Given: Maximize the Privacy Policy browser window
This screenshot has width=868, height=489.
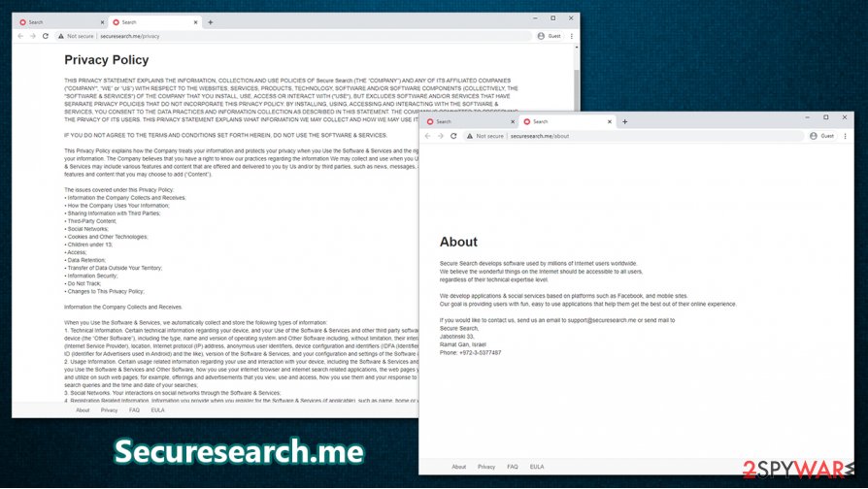Looking at the screenshot, I should pyautogui.click(x=552, y=17).
